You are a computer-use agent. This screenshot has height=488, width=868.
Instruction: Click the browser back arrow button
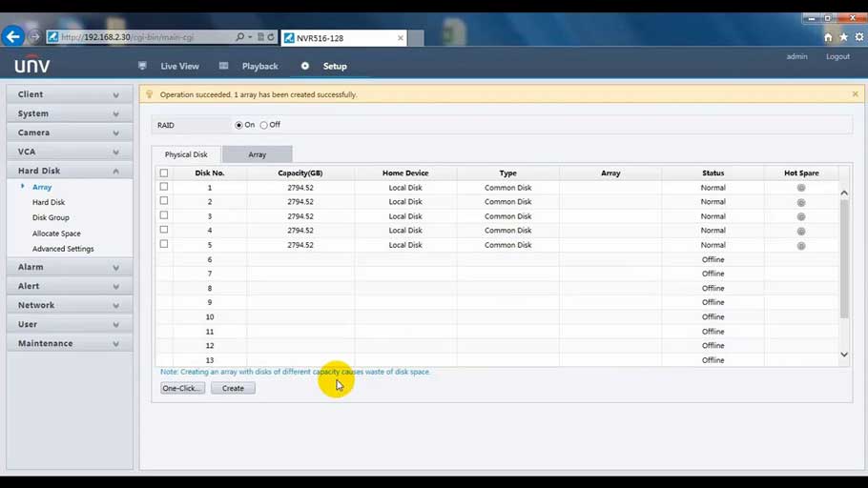pos(13,37)
